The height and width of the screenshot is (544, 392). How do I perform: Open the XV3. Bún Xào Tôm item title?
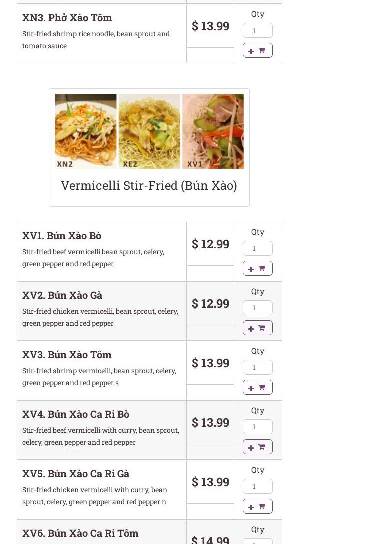tap(67, 355)
